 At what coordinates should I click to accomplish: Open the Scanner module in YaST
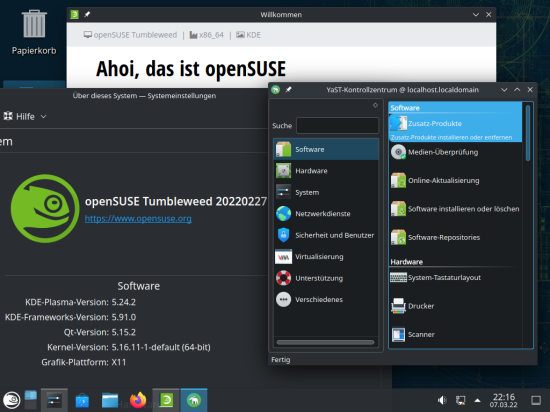[x=413, y=335]
